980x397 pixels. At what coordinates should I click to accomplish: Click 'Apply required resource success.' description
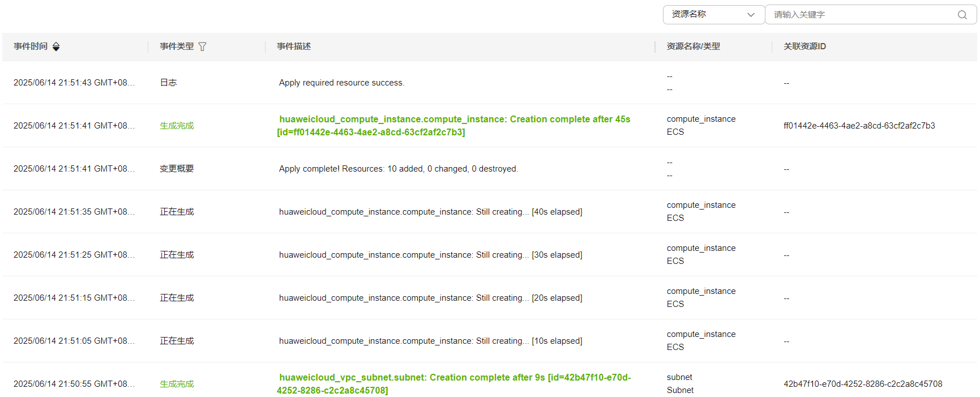(x=341, y=83)
